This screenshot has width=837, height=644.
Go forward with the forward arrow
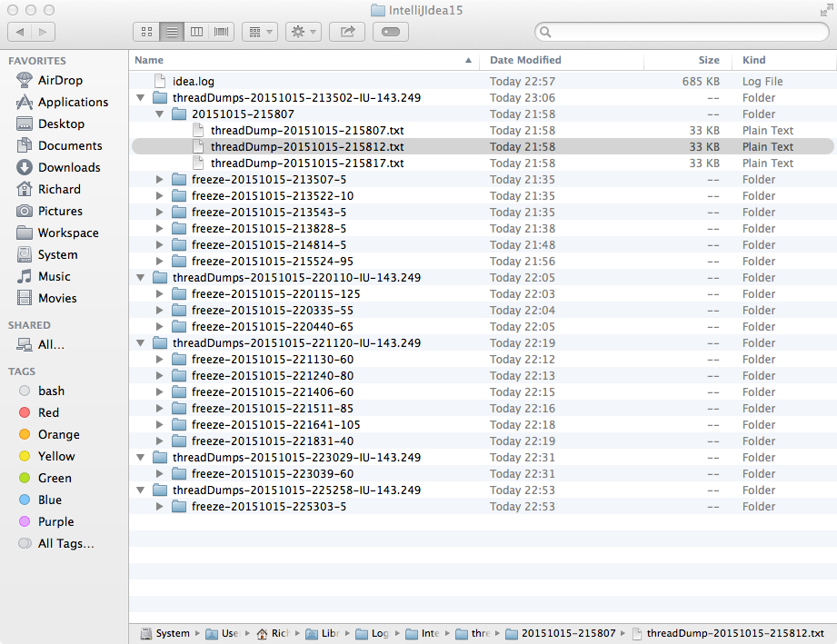pos(44,32)
